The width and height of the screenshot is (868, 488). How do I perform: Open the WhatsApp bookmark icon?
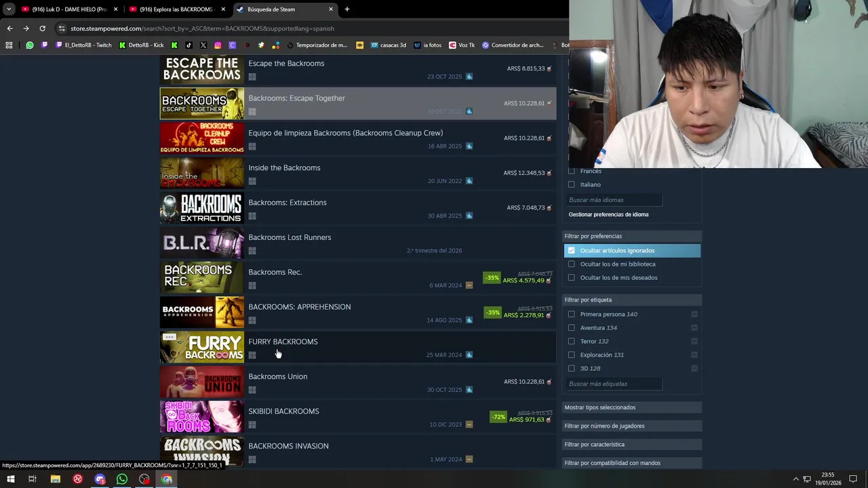tap(30, 45)
